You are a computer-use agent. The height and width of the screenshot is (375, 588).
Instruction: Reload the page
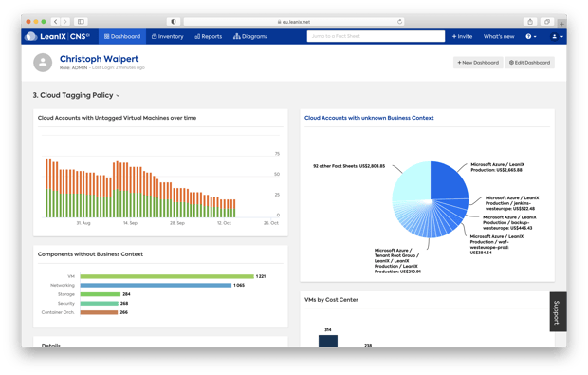[x=399, y=22]
